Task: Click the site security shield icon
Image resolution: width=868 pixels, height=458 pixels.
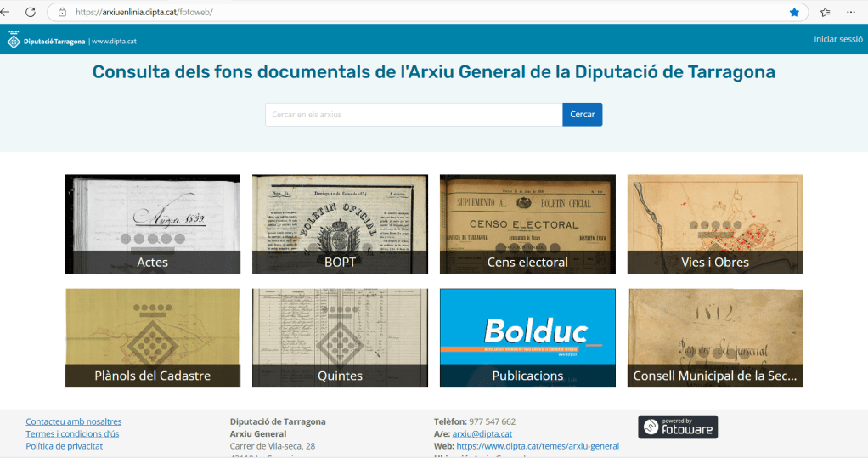Action: pyautogui.click(x=62, y=13)
